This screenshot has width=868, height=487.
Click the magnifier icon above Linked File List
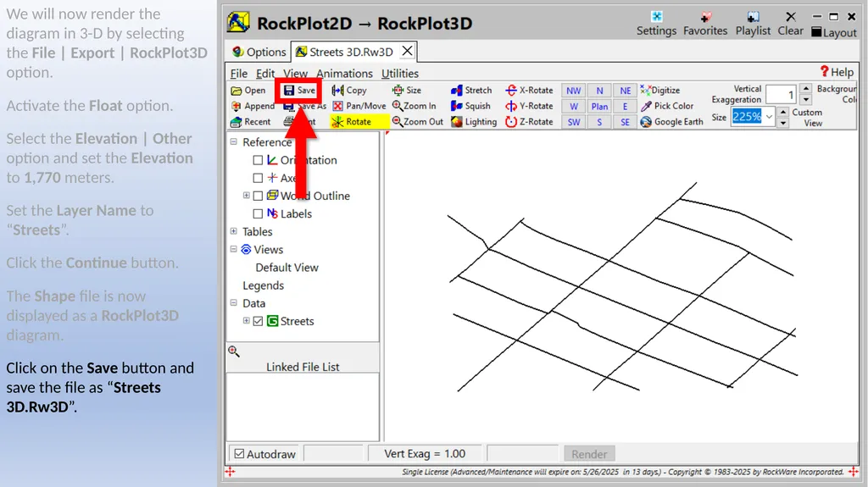tap(234, 351)
